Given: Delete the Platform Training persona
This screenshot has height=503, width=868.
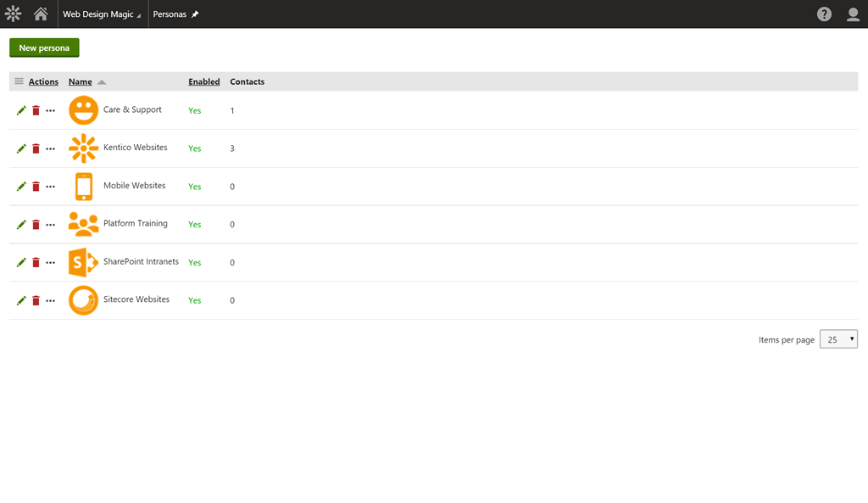Looking at the screenshot, I should [36, 225].
